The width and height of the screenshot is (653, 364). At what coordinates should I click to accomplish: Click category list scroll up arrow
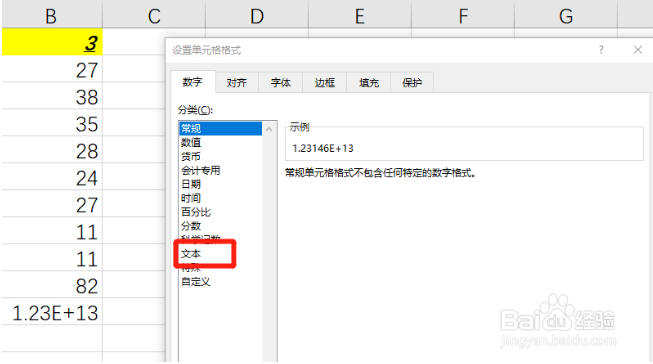269,129
